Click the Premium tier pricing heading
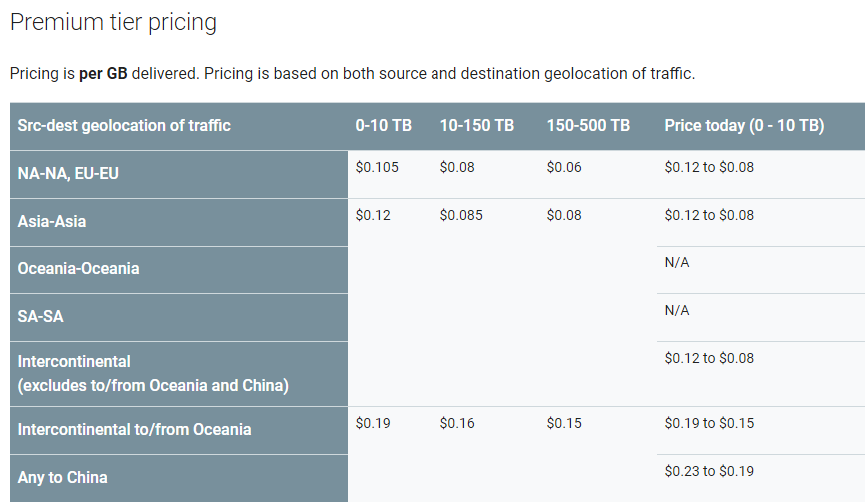Screen dimensions: 868x503 113,23
